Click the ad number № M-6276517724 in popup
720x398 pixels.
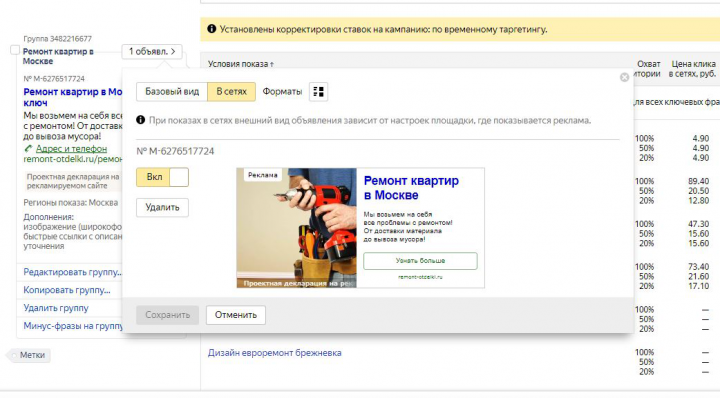coord(175,151)
